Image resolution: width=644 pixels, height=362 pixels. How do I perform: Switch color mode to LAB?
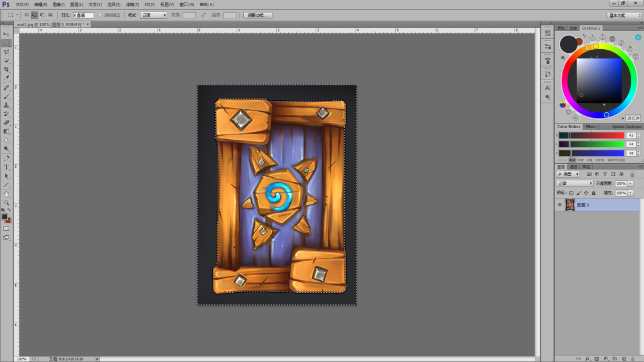(x=589, y=160)
